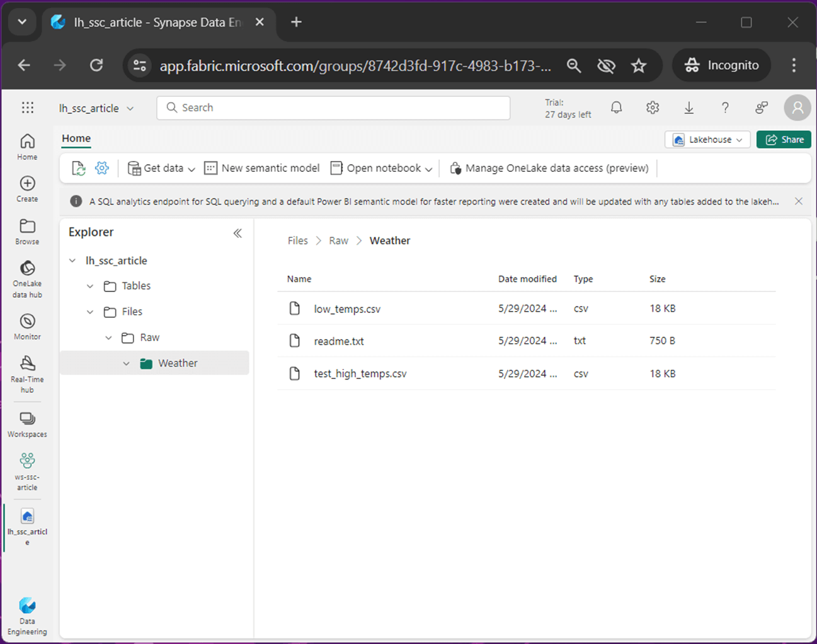
Task: Open the app launcher grid icon
Action: coord(28,108)
